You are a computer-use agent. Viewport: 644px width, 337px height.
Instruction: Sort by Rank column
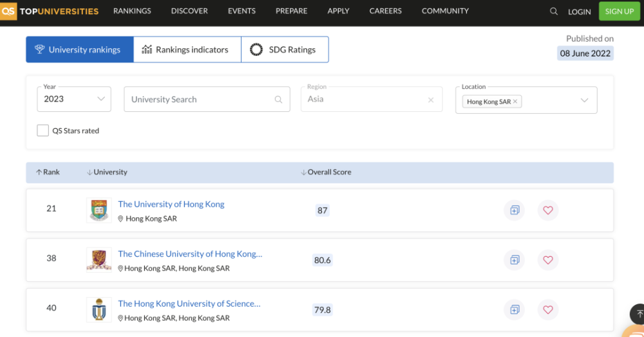click(x=48, y=172)
